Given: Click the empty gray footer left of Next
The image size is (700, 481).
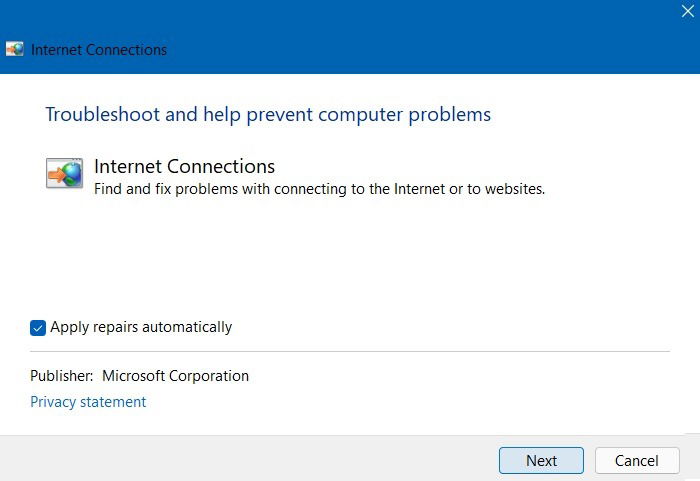Looking at the screenshot, I should point(250,459).
